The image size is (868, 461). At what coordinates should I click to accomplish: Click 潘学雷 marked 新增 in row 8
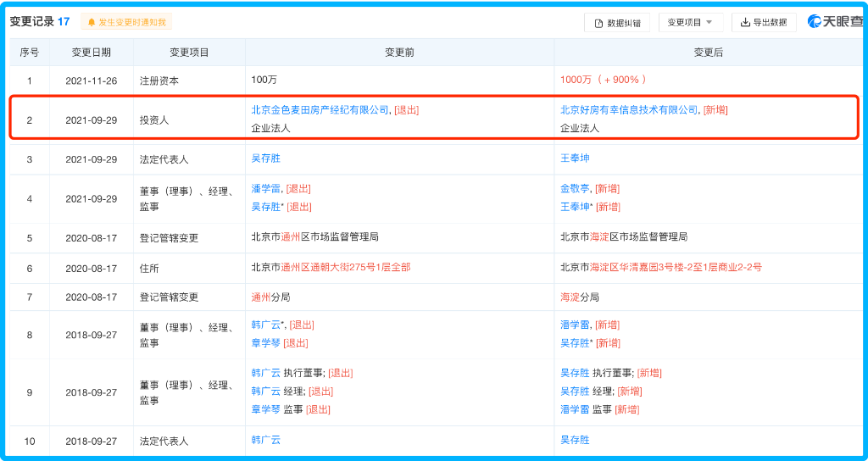click(575, 325)
